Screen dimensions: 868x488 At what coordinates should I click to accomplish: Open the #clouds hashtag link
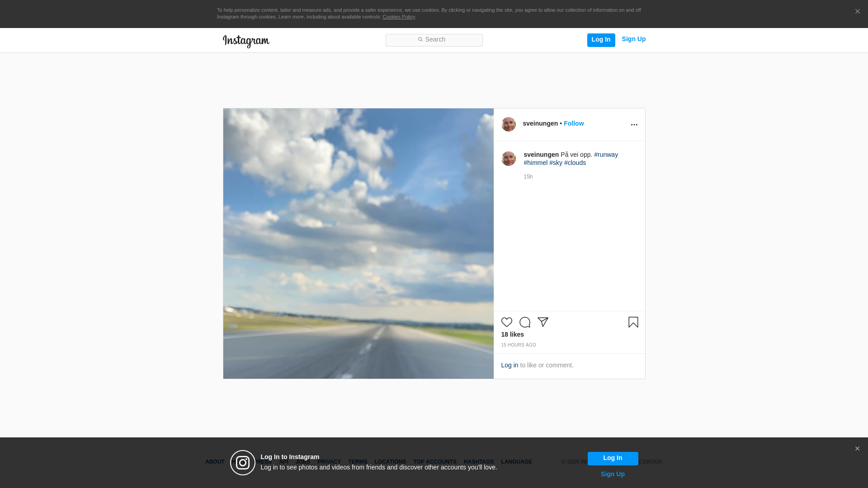click(x=575, y=163)
